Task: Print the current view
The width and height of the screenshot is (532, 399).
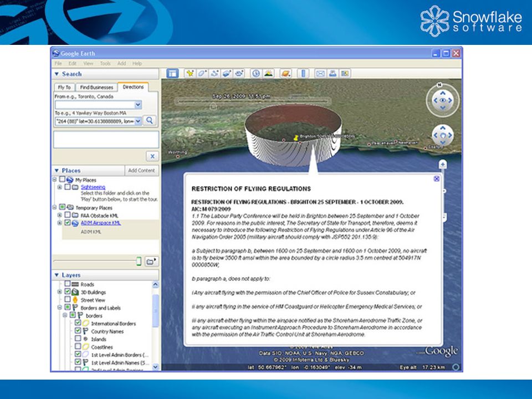Action: coord(332,73)
